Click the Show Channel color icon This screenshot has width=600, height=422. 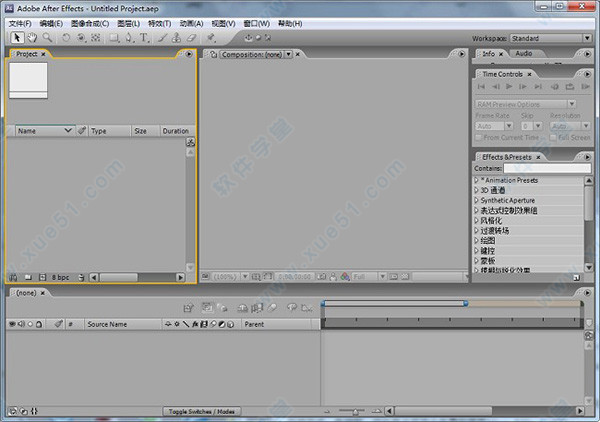click(x=345, y=276)
